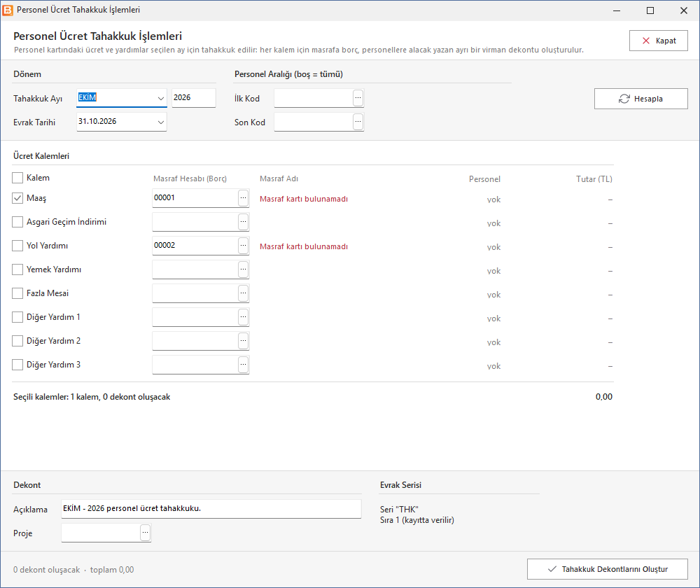Browse expense account for Maaş row
The image size is (700, 588).
pos(243,198)
